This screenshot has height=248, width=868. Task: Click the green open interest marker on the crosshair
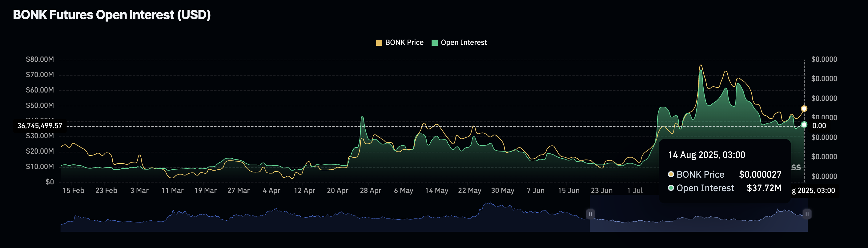tap(804, 125)
